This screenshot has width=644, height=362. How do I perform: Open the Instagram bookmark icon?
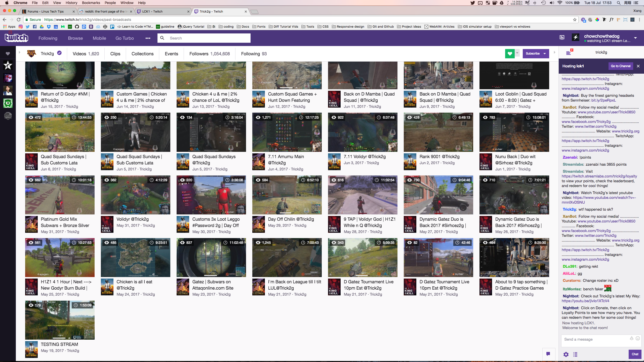(21, 27)
